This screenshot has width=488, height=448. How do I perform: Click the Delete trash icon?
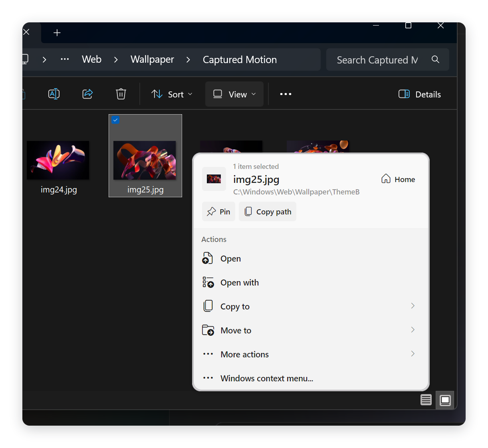coord(121,94)
